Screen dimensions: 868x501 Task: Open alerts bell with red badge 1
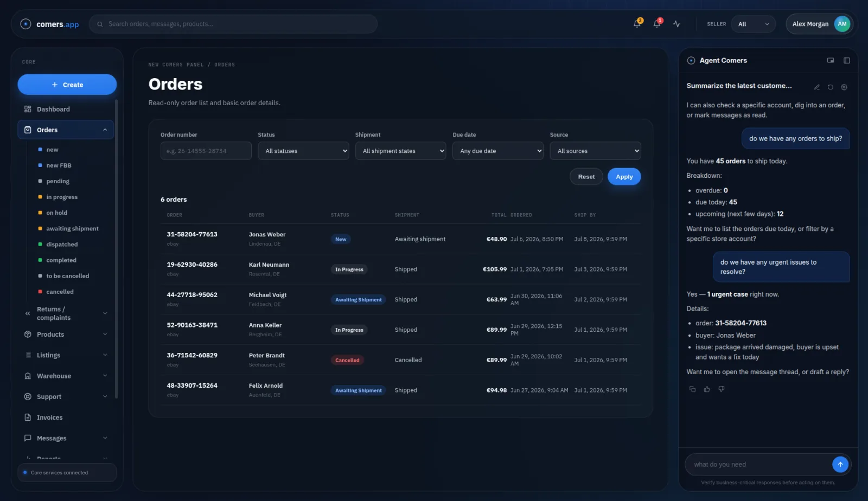(x=657, y=24)
